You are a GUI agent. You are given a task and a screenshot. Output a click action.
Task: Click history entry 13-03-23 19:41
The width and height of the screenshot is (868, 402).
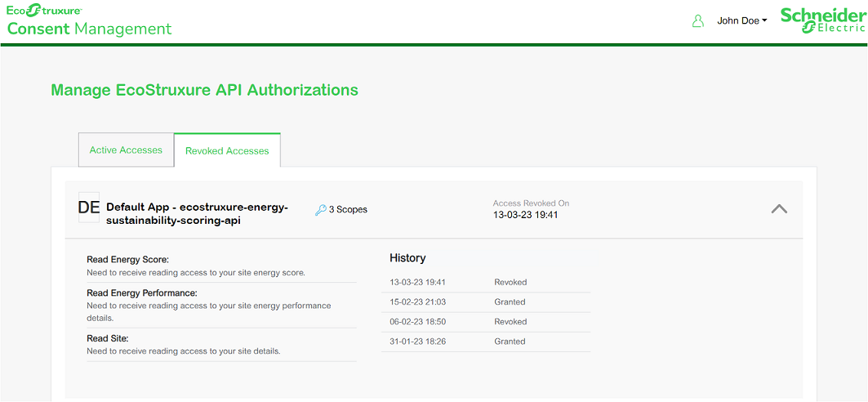pyautogui.click(x=418, y=282)
